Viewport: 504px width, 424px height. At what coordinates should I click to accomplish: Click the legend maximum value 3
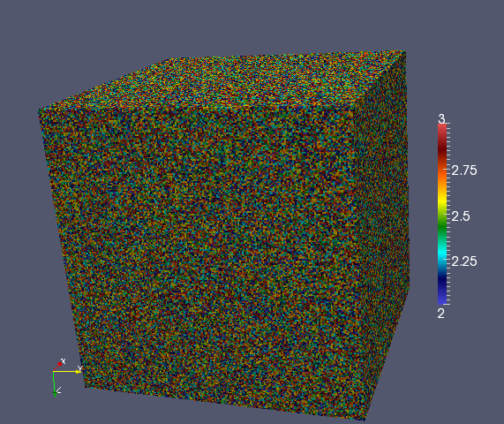[x=442, y=118]
